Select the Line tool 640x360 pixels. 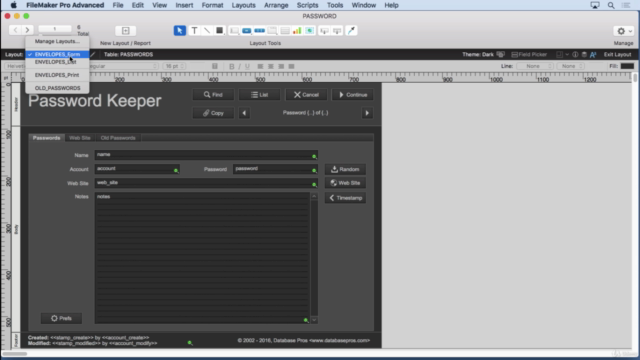pyautogui.click(x=207, y=31)
